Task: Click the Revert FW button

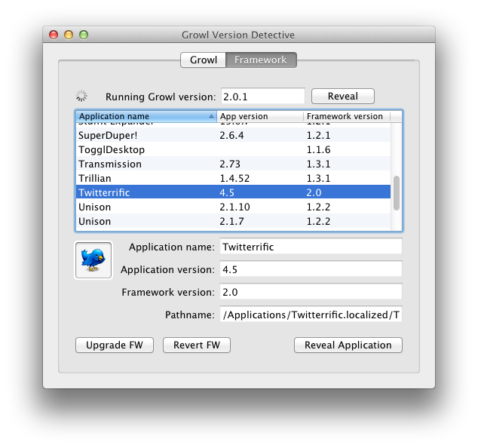Action: click(x=197, y=345)
